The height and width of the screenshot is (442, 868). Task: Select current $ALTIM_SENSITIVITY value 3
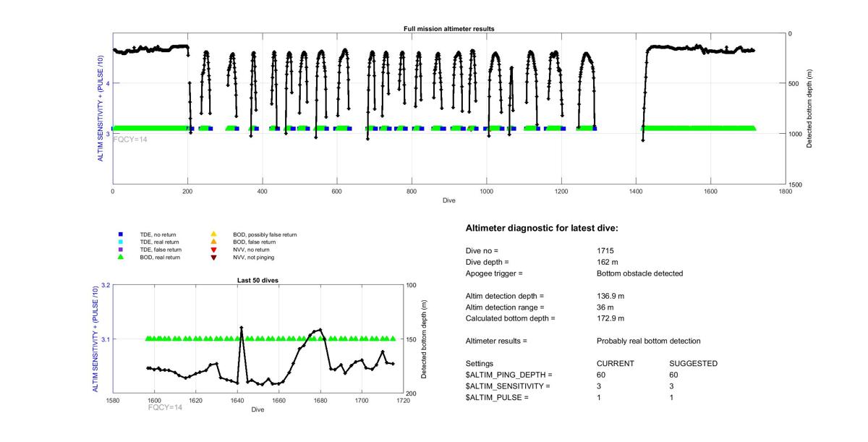click(x=599, y=386)
